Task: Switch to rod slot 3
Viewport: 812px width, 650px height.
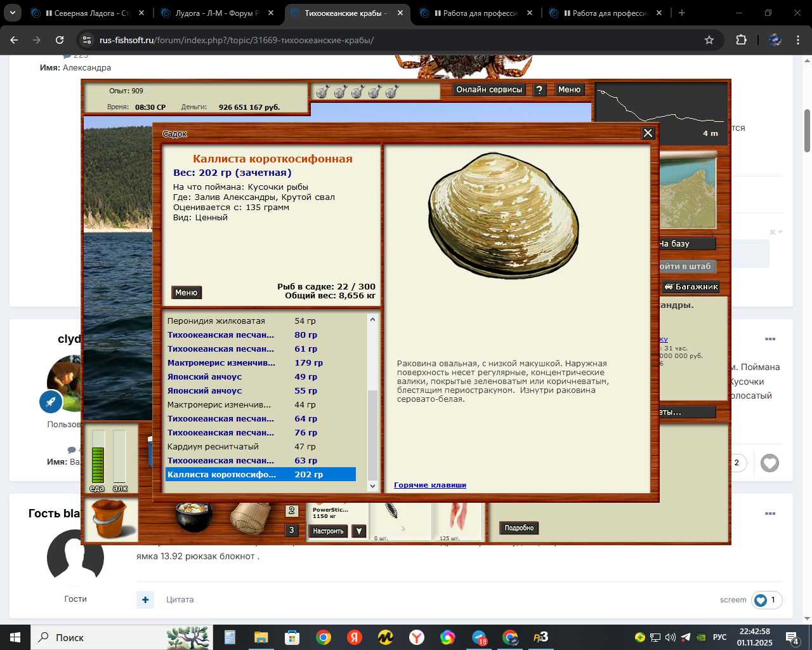Action: 291,530
